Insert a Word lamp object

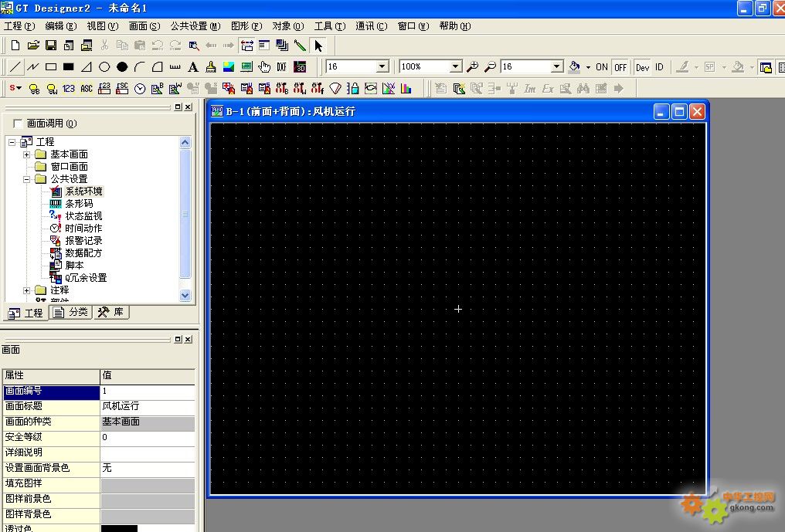(x=52, y=89)
